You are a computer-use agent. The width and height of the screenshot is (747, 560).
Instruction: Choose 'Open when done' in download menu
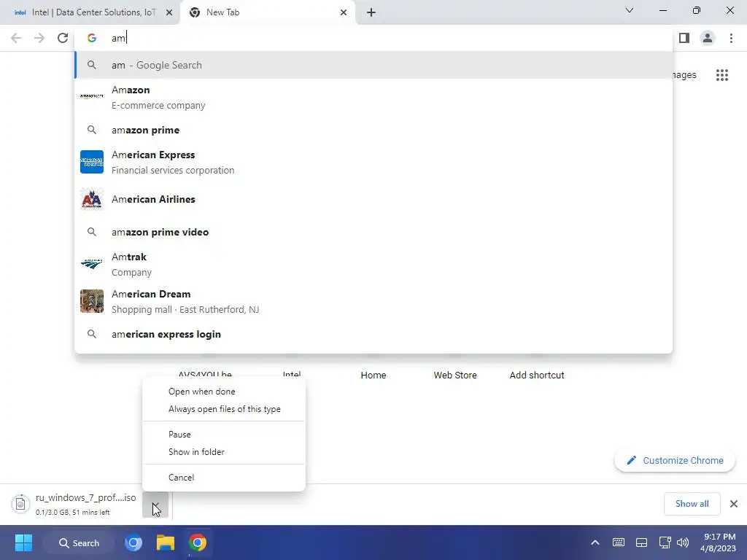[x=224, y=392]
